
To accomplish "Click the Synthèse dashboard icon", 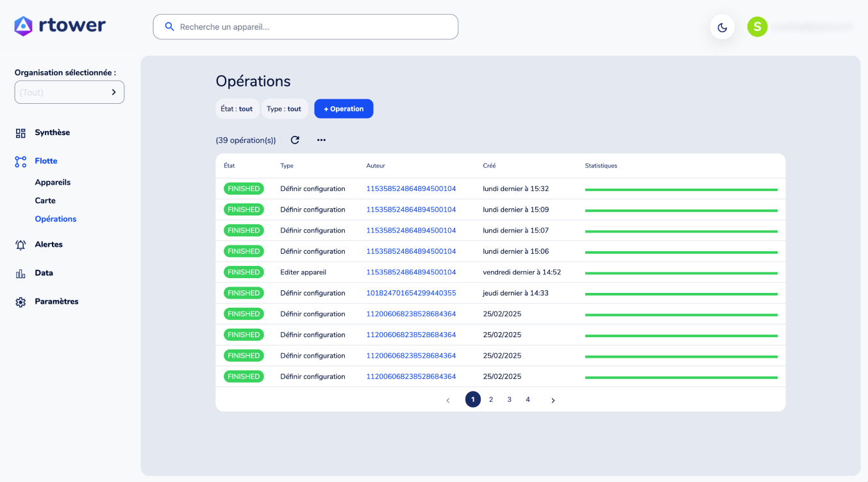I will tap(21, 133).
